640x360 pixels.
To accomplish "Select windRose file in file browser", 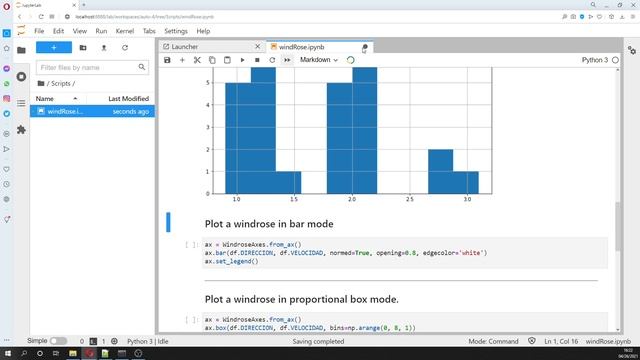I will click(x=92, y=111).
